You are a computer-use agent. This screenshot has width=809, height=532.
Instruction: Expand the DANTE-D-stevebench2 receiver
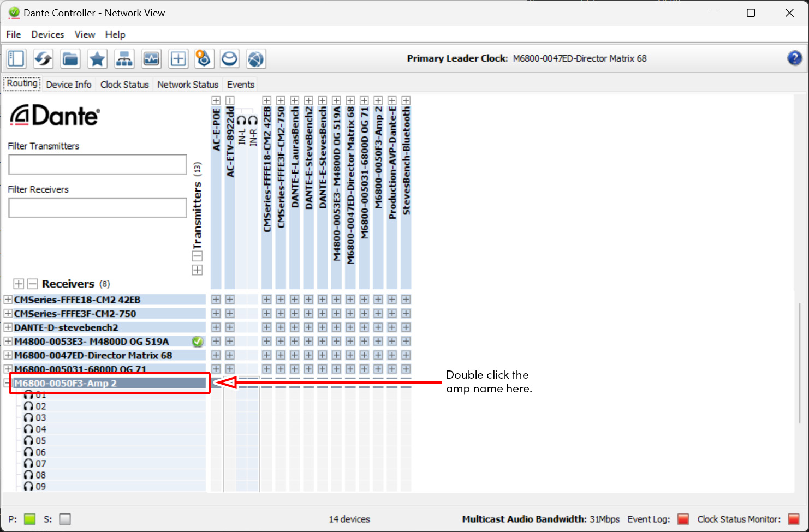pos(8,327)
